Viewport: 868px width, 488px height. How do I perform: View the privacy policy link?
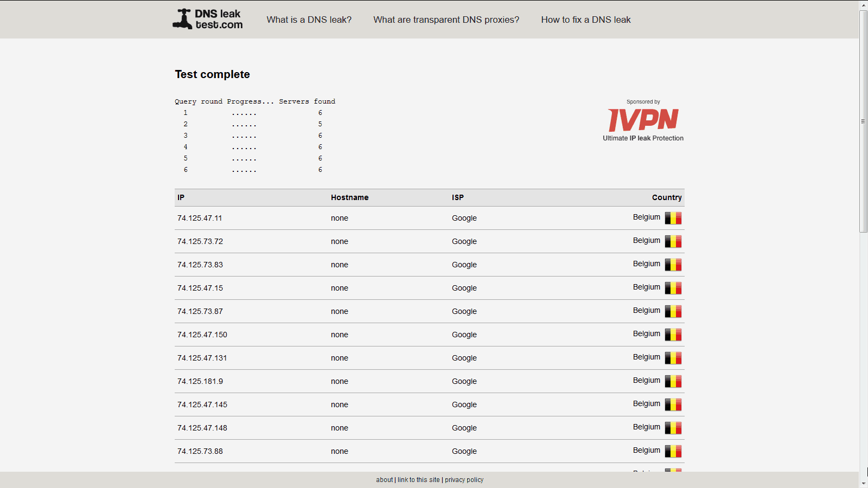[x=464, y=480]
